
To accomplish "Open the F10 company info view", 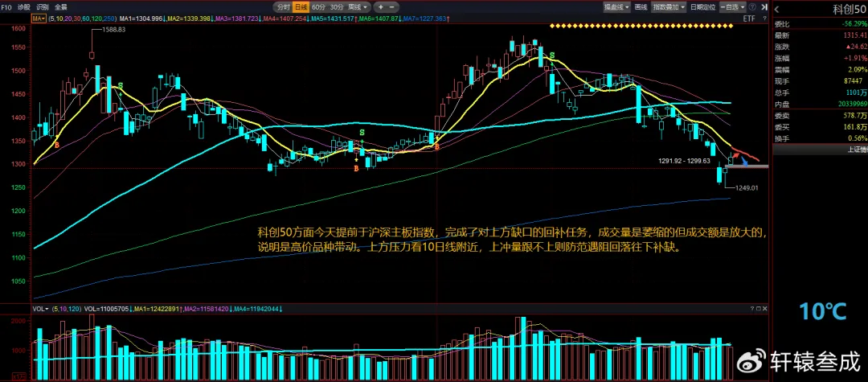I will pyautogui.click(x=6, y=7).
